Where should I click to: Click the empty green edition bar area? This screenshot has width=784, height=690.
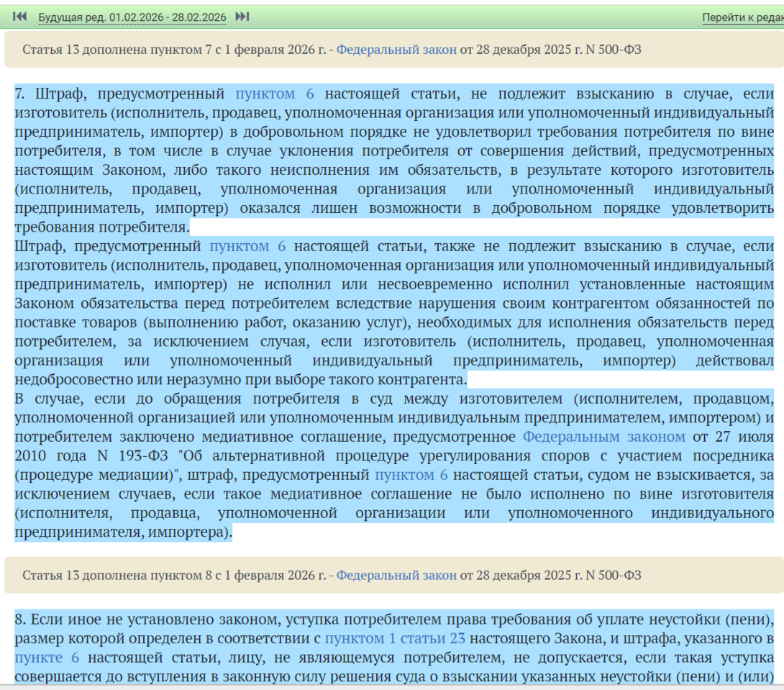(468, 17)
